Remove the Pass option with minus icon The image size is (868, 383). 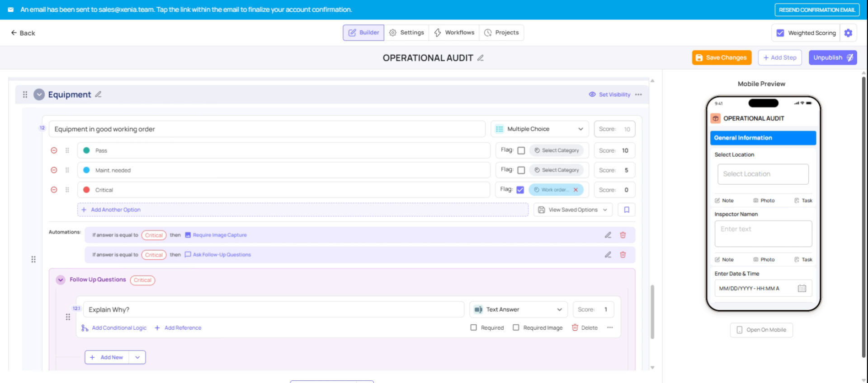[54, 150]
